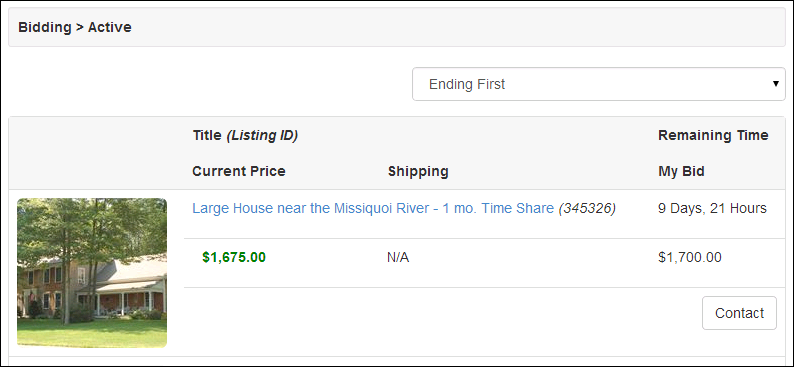The height and width of the screenshot is (367, 794).
Task: Click the ">" breadcrumb separator
Action: pyautogui.click(x=80, y=27)
